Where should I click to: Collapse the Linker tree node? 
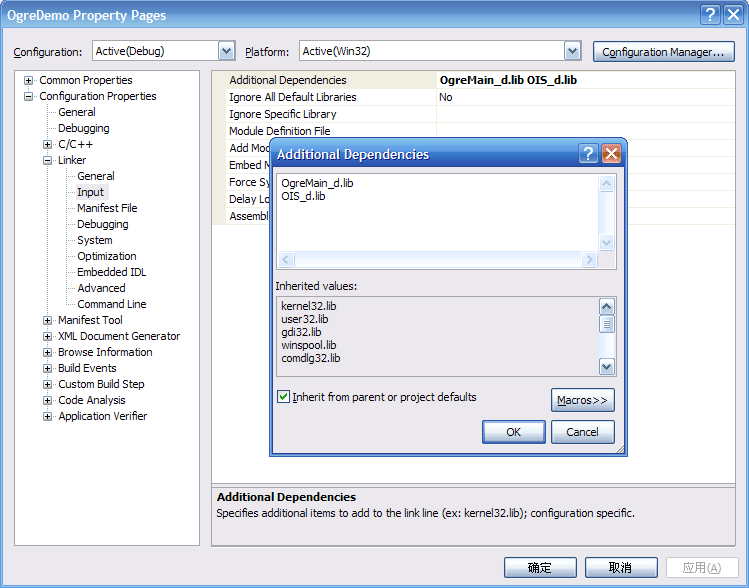click(47, 160)
